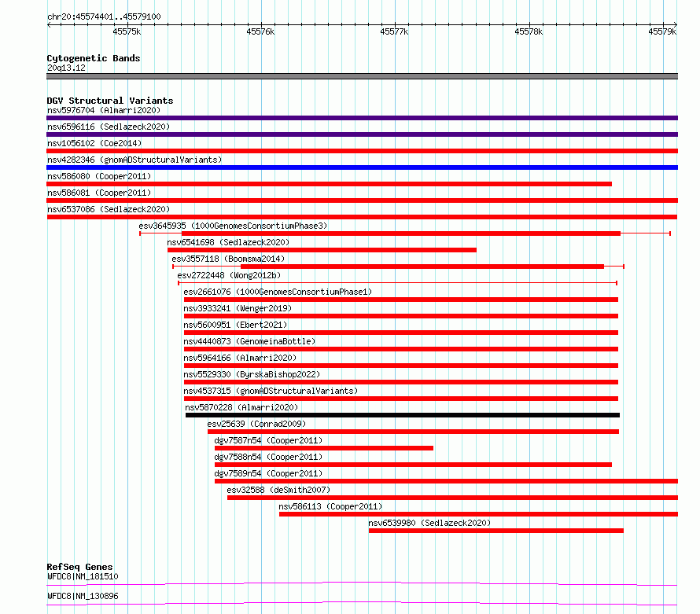
Task: Open the nsv1056102 (Coe2014) variant label
Action: click(x=94, y=143)
